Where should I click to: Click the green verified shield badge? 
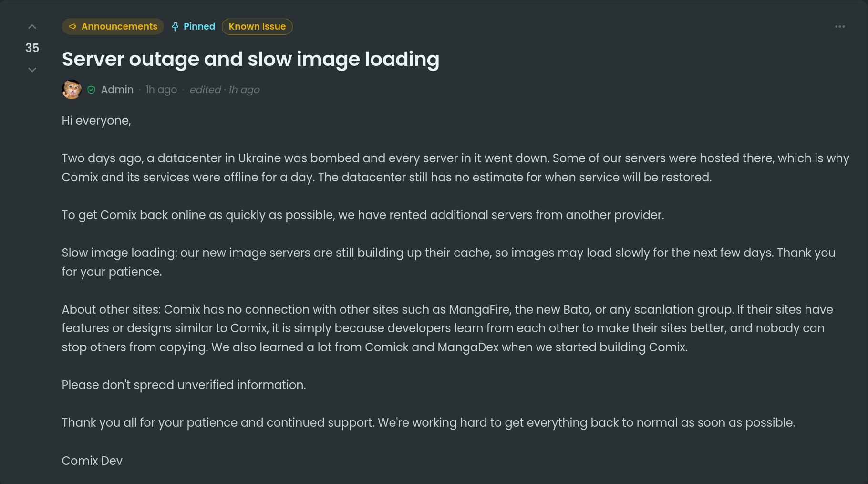pyautogui.click(x=91, y=90)
